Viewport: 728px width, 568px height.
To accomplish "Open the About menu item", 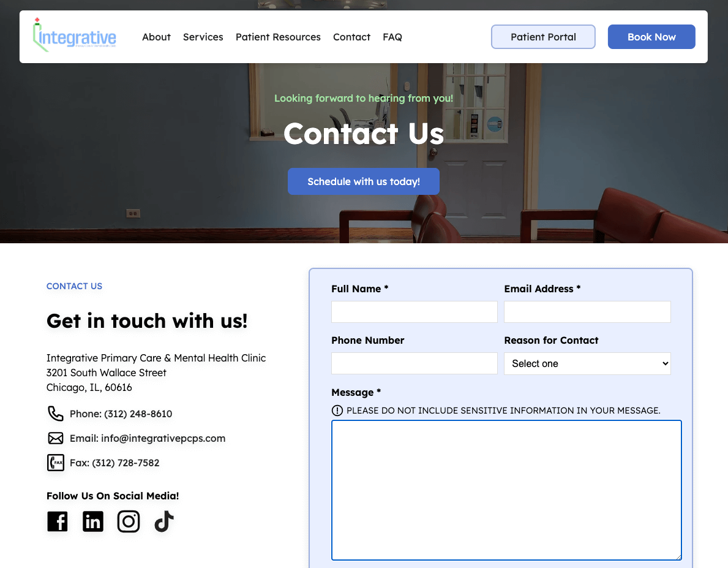I will pos(156,37).
